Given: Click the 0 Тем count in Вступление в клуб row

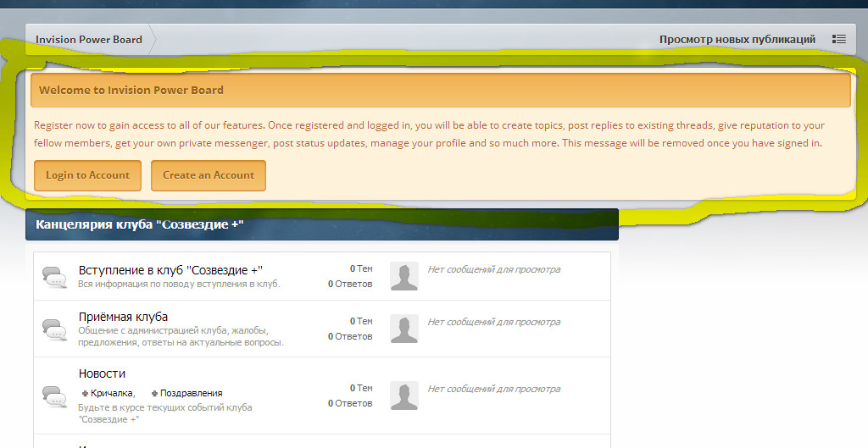Looking at the screenshot, I should coord(361,268).
